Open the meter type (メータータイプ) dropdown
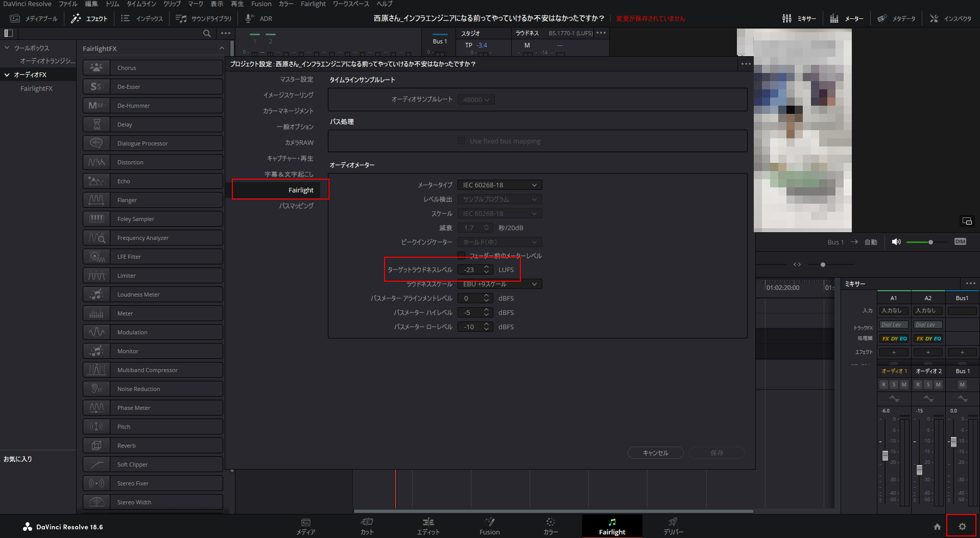Screen dimensions: 980x538 [500, 185]
